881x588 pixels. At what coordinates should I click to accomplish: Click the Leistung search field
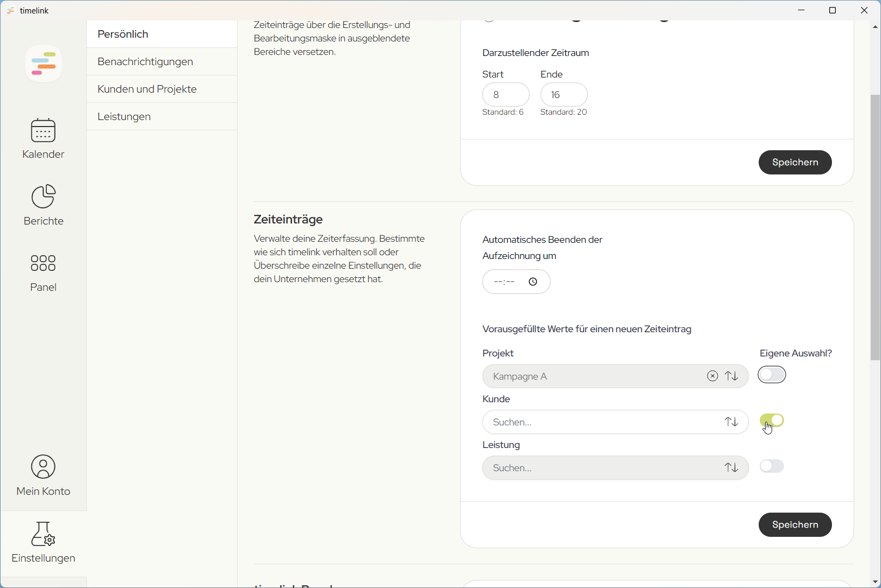click(x=615, y=468)
